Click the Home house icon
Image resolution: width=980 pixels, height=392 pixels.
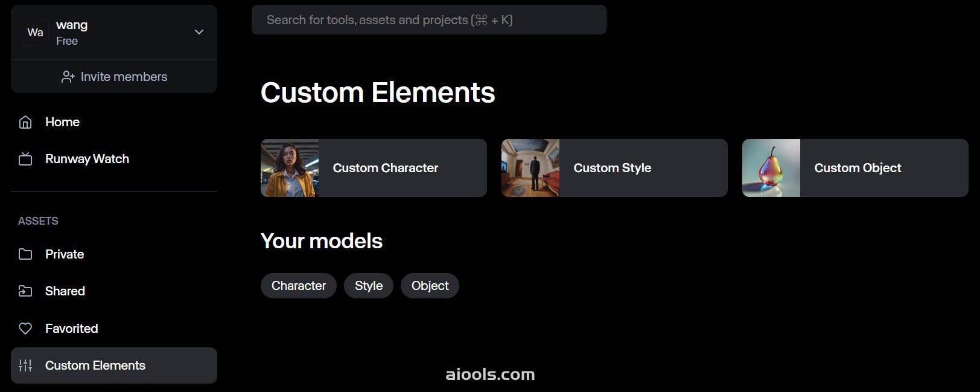[x=25, y=122]
